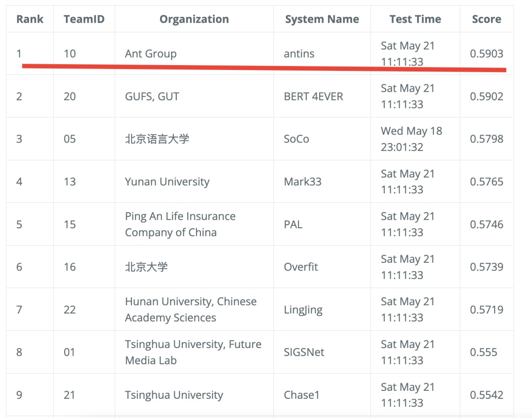Click score 0.5902
The width and height of the screenshot is (532, 418).
click(x=487, y=97)
